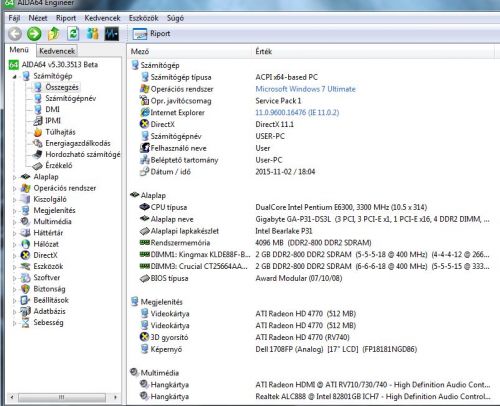The height and width of the screenshot is (406, 500).
Task: Click the Felhasználó neve row icon
Action: tap(144, 148)
